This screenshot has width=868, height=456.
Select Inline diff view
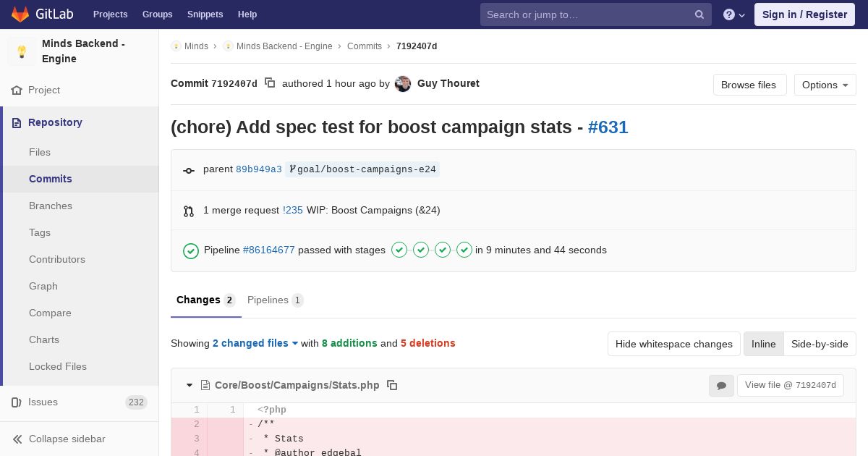[x=763, y=344]
